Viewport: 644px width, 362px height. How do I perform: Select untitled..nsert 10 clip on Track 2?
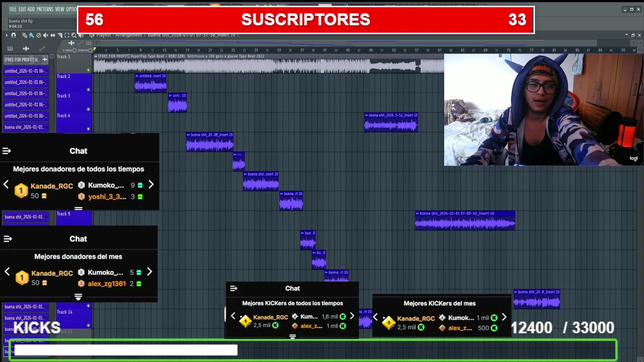click(150, 83)
